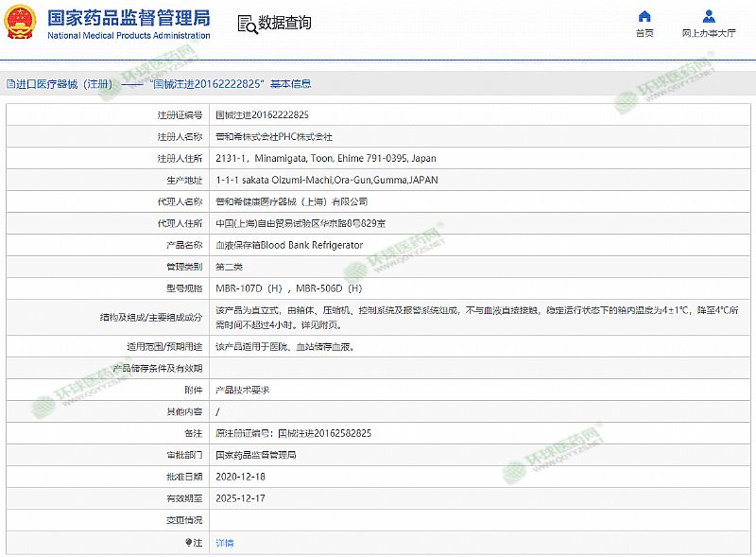Image resolution: width=756 pixels, height=557 pixels.
Task: Click the document icon before 进口医疗器械
Action: [x=9, y=84]
